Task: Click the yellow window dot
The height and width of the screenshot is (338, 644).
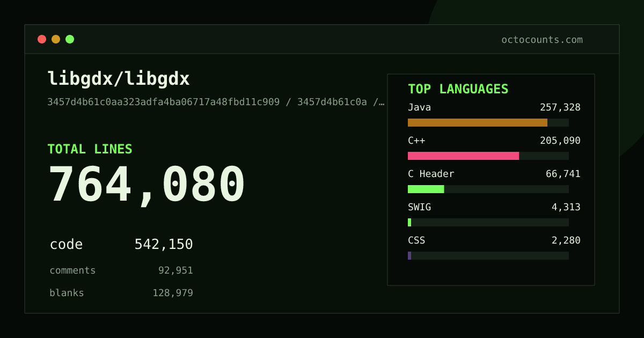Action: coord(56,39)
